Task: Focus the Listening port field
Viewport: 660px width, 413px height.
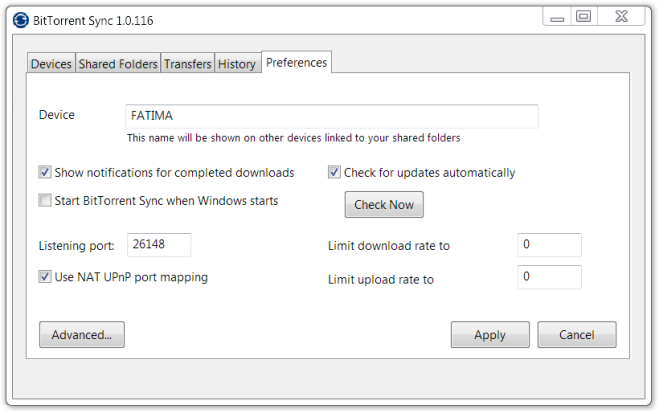Action: point(159,245)
